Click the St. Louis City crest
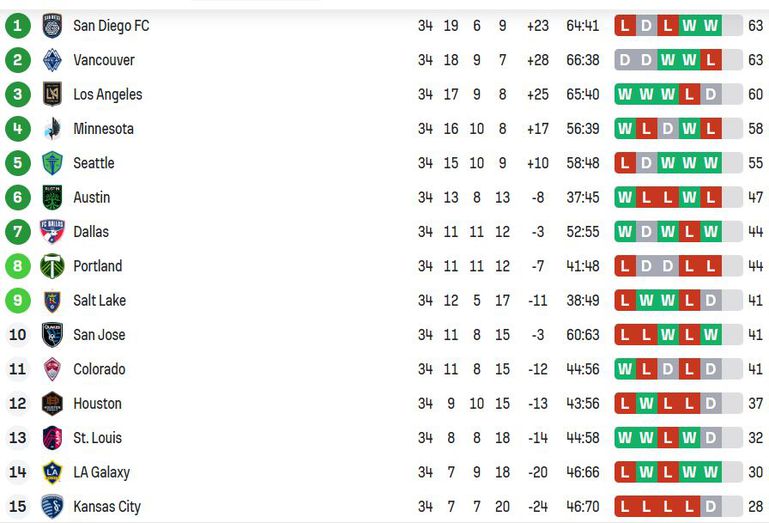The image size is (769, 523). (x=52, y=438)
